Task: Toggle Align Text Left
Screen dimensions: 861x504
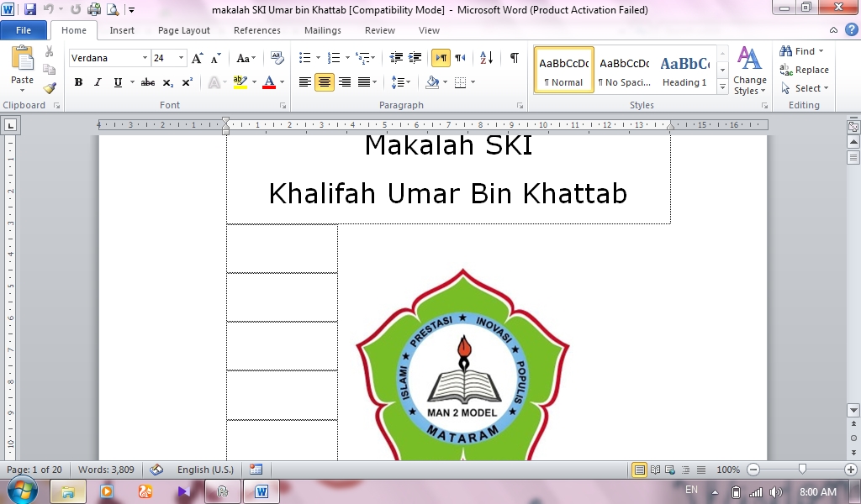Action: [x=304, y=82]
